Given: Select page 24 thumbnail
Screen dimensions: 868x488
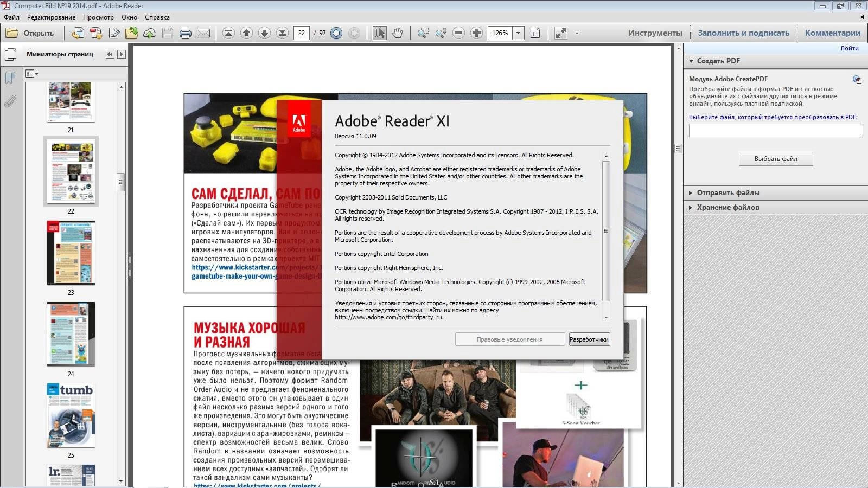Looking at the screenshot, I should [x=71, y=334].
